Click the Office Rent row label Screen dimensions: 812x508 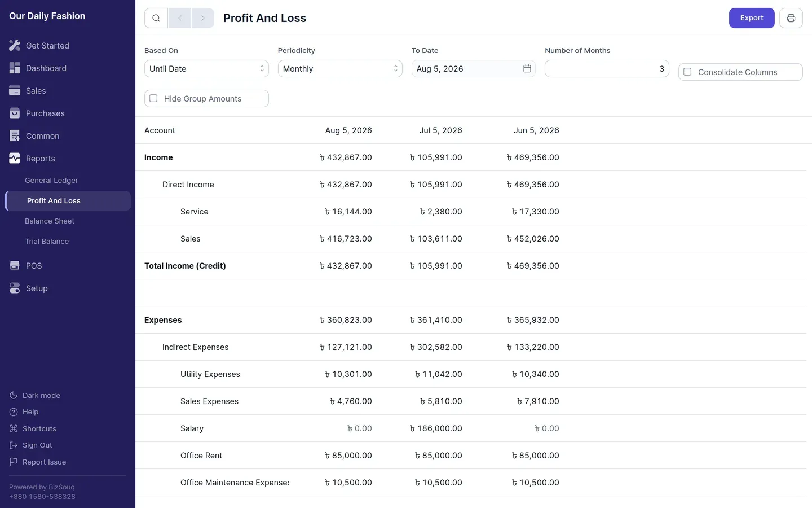[x=201, y=456]
